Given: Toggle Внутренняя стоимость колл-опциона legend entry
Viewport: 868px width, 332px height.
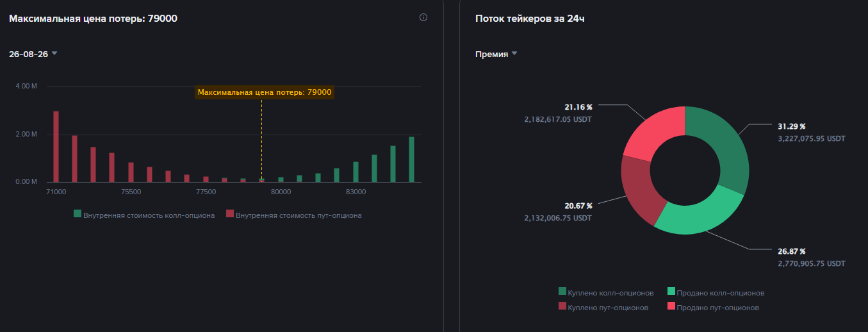Looking at the screenshot, I should [x=144, y=215].
